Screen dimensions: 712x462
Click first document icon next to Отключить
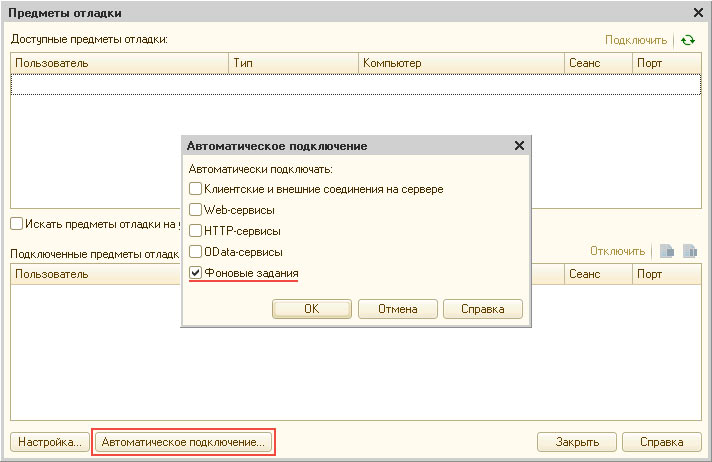point(667,251)
